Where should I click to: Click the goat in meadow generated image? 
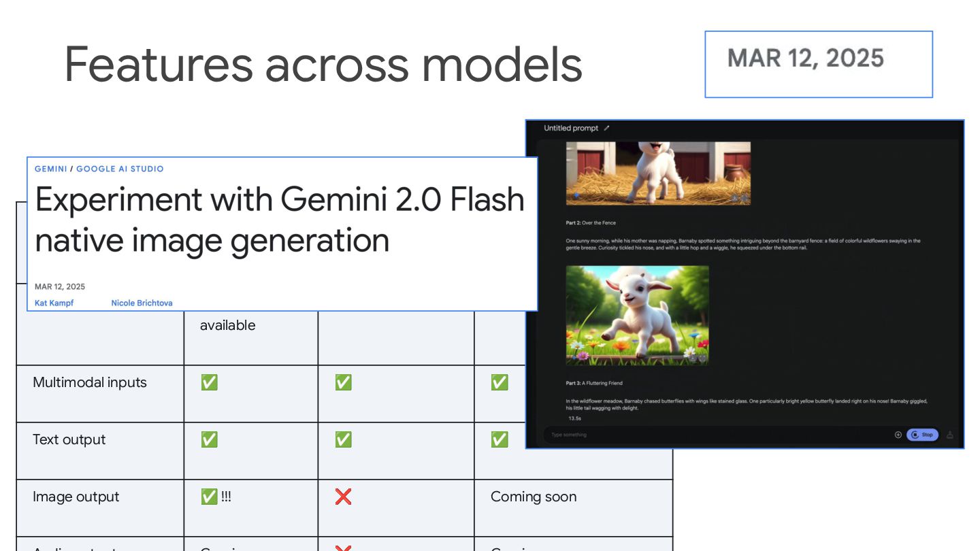637,315
